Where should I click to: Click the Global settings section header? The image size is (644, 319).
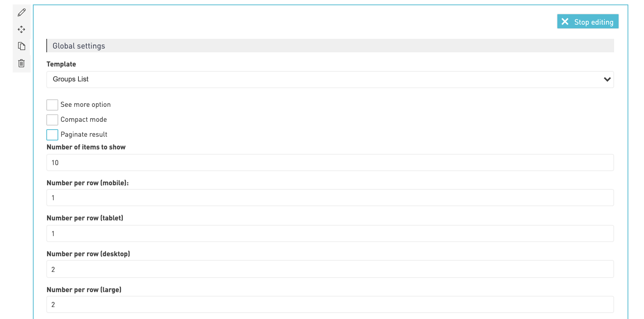(x=330, y=46)
